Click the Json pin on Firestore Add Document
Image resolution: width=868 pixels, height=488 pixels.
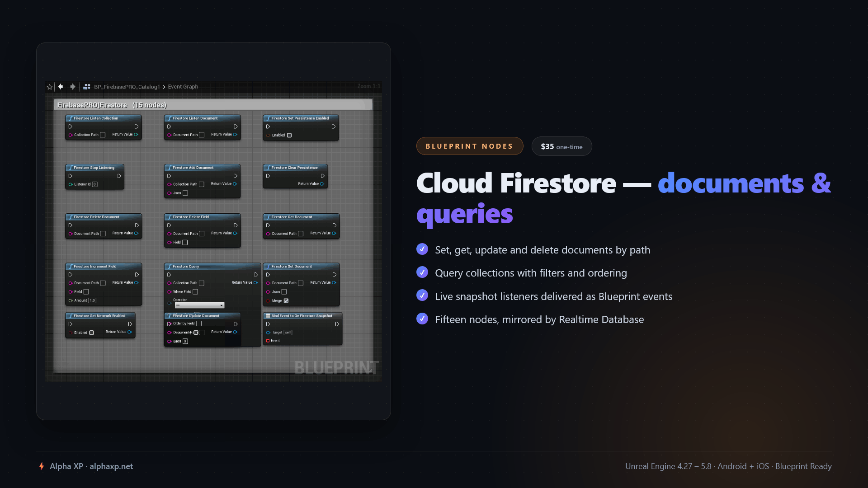[170, 193]
